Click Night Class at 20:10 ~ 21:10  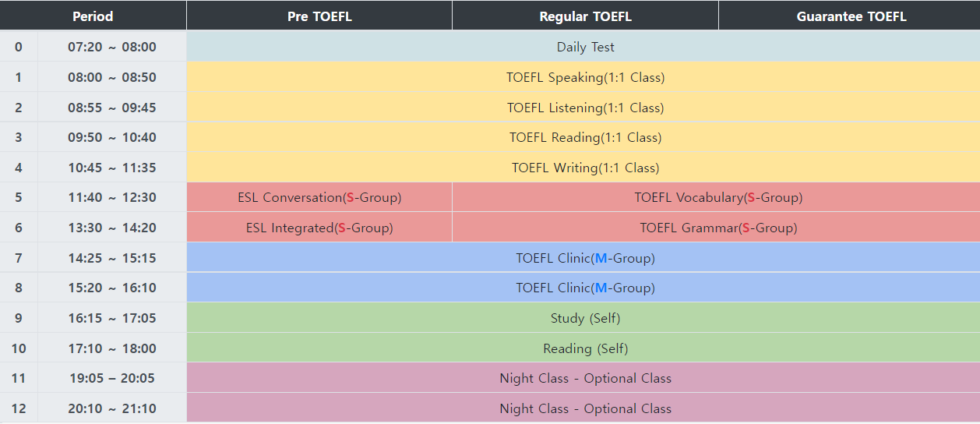pyautogui.click(x=585, y=408)
